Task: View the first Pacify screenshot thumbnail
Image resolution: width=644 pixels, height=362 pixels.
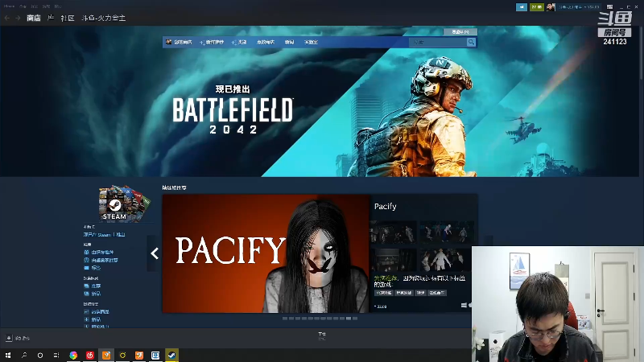Action: (394, 232)
